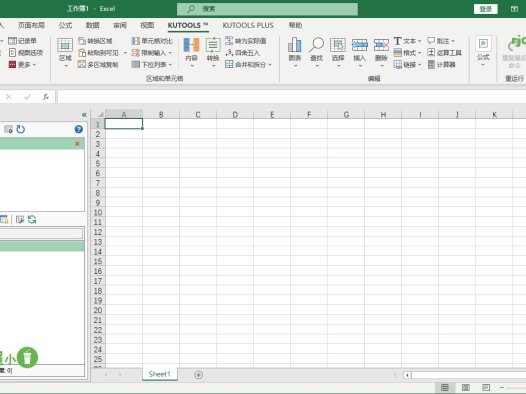Open the 图表 (Charts) tool
Image resolution: width=526 pixels, height=394 pixels.
pos(295,52)
